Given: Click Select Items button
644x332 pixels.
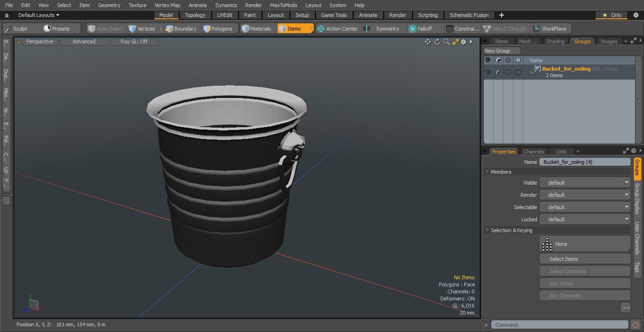Looking at the screenshot, I should (x=585, y=259).
